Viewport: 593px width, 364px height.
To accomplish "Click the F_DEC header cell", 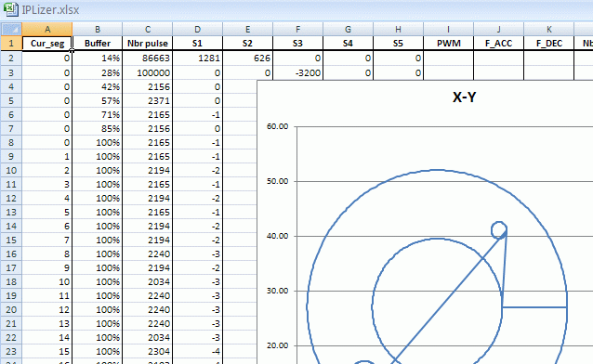I will pos(548,44).
